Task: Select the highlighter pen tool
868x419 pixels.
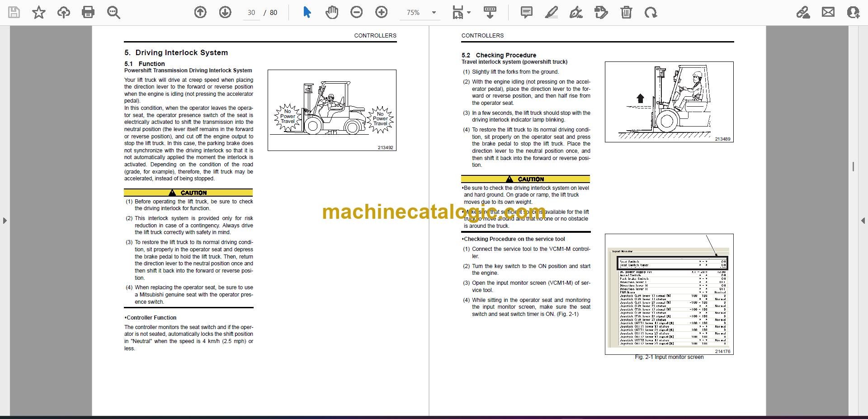Action: [551, 13]
